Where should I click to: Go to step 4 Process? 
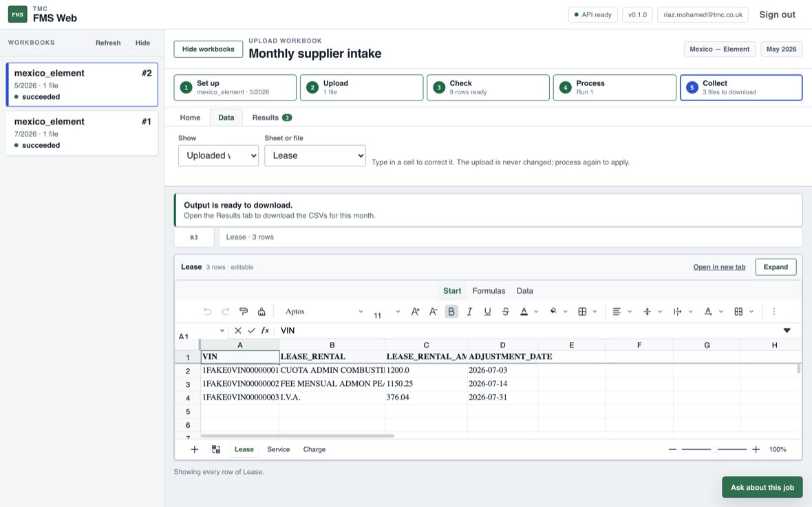click(x=615, y=87)
